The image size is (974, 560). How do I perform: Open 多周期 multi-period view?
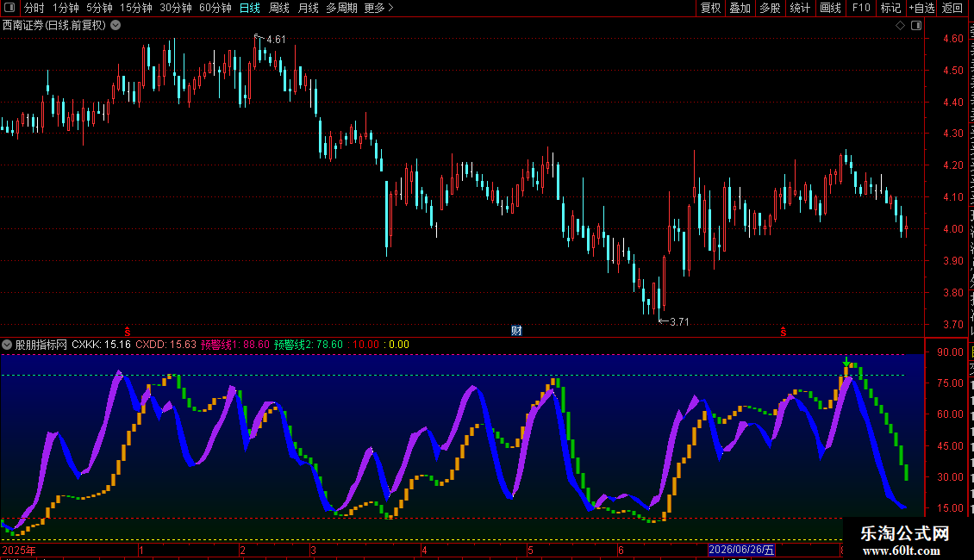click(341, 8)
